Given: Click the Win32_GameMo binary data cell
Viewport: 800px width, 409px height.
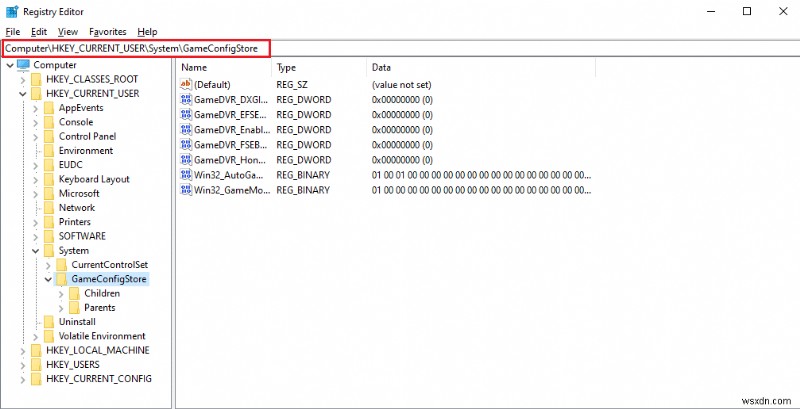Looking at the screenshot, I should pyautogui.click(x=482, y=191).
